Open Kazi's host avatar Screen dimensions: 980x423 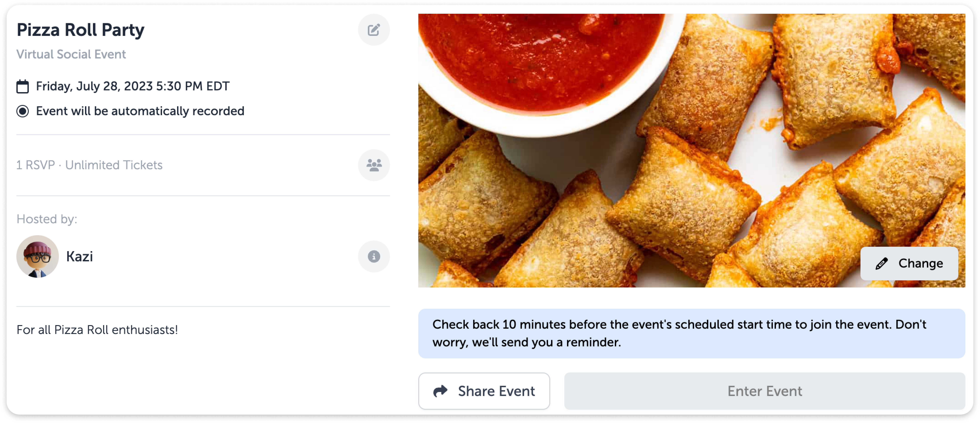coord(37,256)
